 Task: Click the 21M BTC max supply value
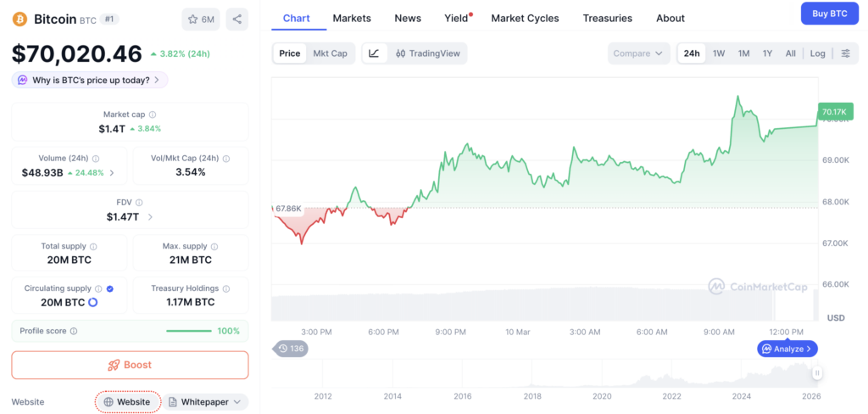191,260
